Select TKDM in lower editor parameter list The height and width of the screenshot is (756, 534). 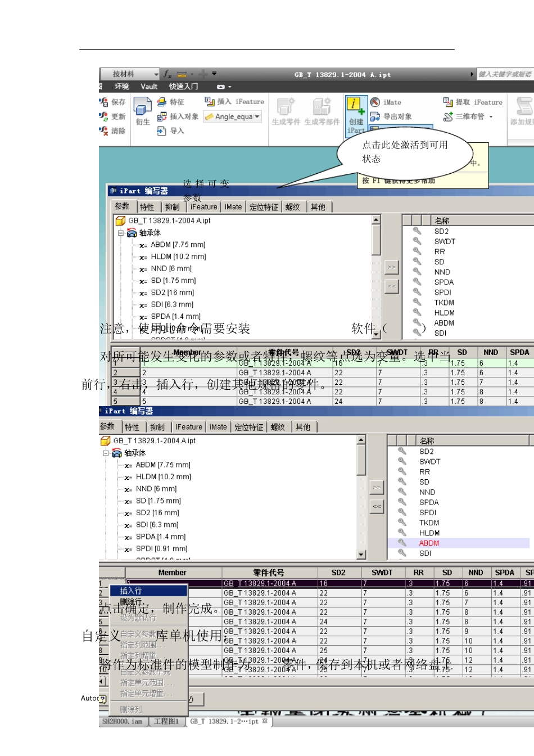click(429, 523)
